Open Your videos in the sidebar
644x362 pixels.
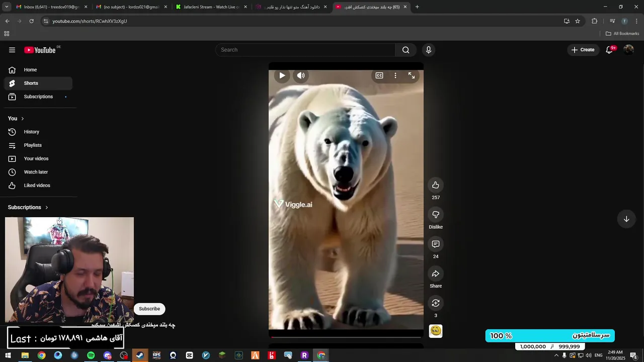38,158
